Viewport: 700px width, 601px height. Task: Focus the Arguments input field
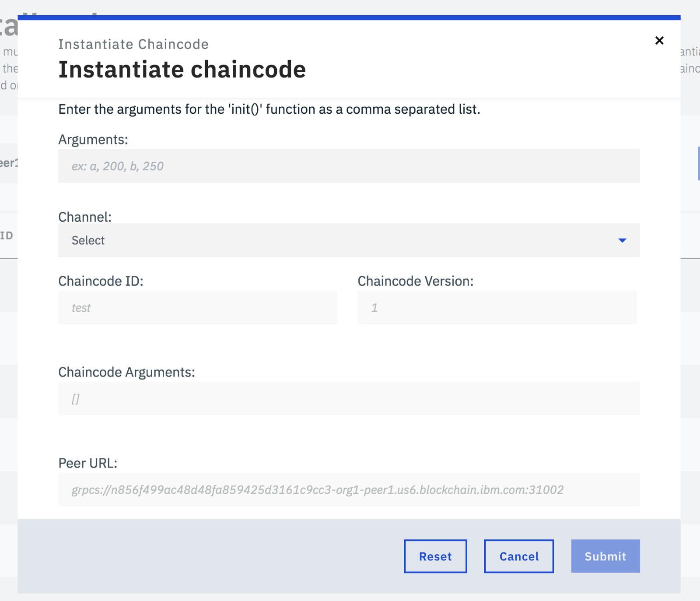click(x=349, y=166)
